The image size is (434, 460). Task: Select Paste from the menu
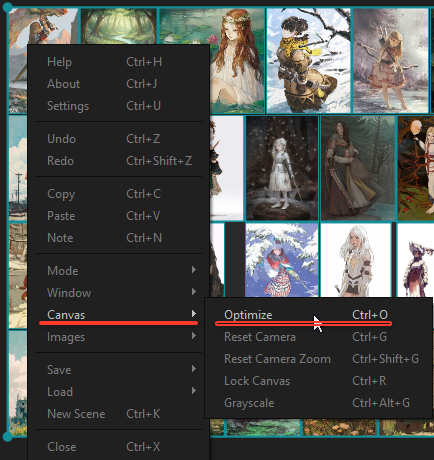pyautogui.click(x=119, y=216)
